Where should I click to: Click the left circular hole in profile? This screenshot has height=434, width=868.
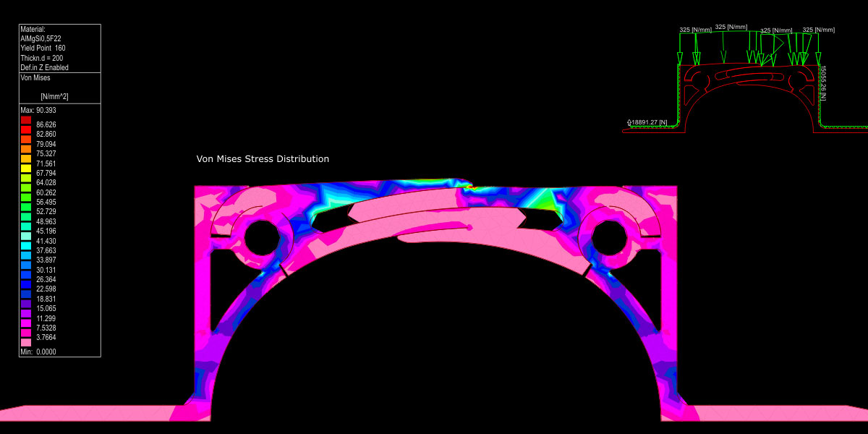(x=261, y=237)
